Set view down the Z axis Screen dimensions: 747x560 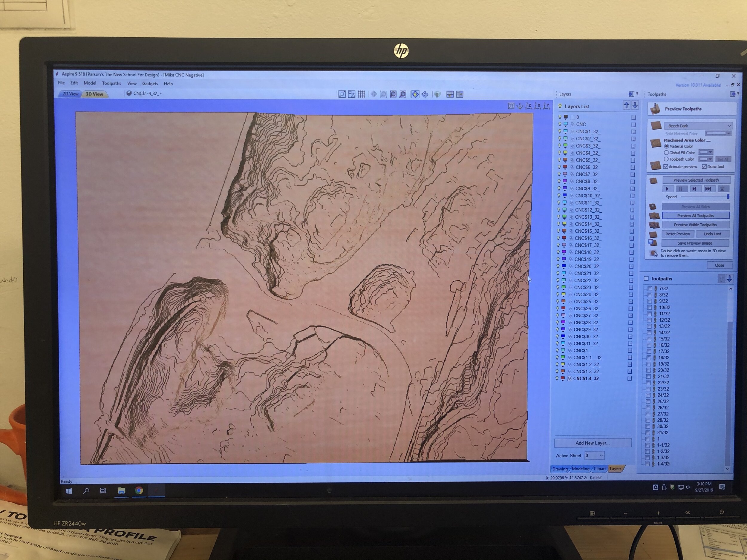click(x=529, y=106)
